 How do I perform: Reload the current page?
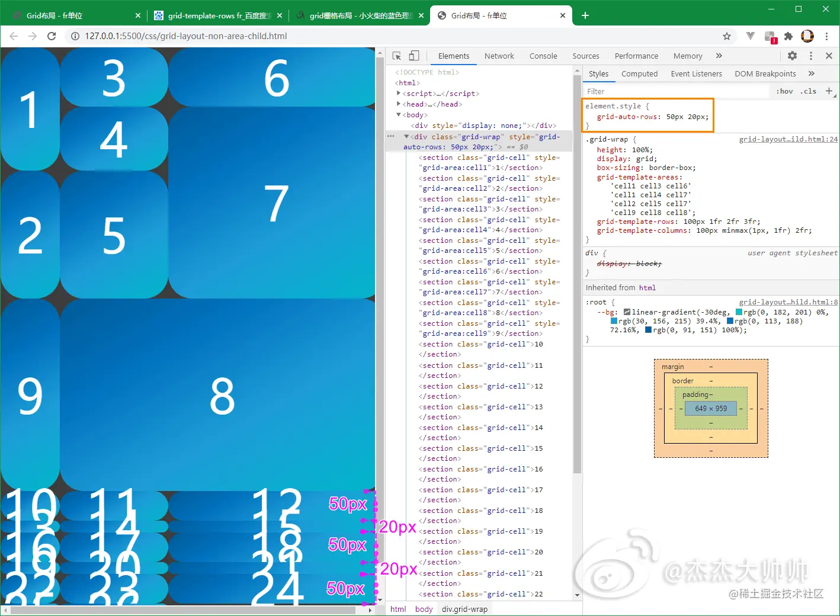click(x=52, y=36)
